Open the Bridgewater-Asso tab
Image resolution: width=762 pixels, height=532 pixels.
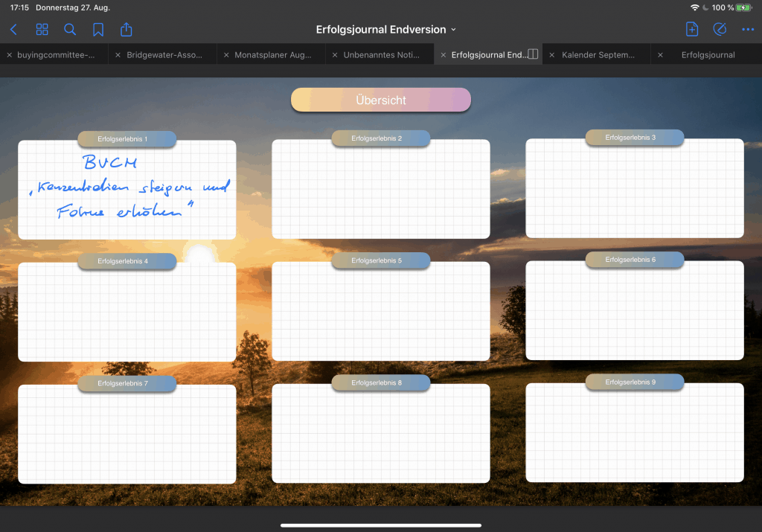click(164, 55)
